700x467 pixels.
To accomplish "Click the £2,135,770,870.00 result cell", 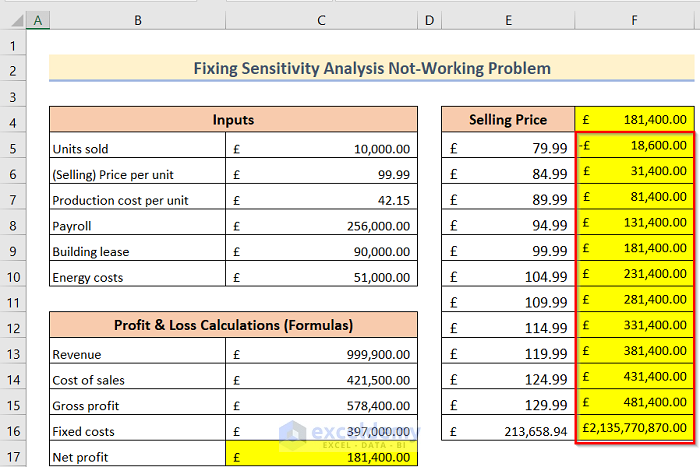I will (634, 431).
